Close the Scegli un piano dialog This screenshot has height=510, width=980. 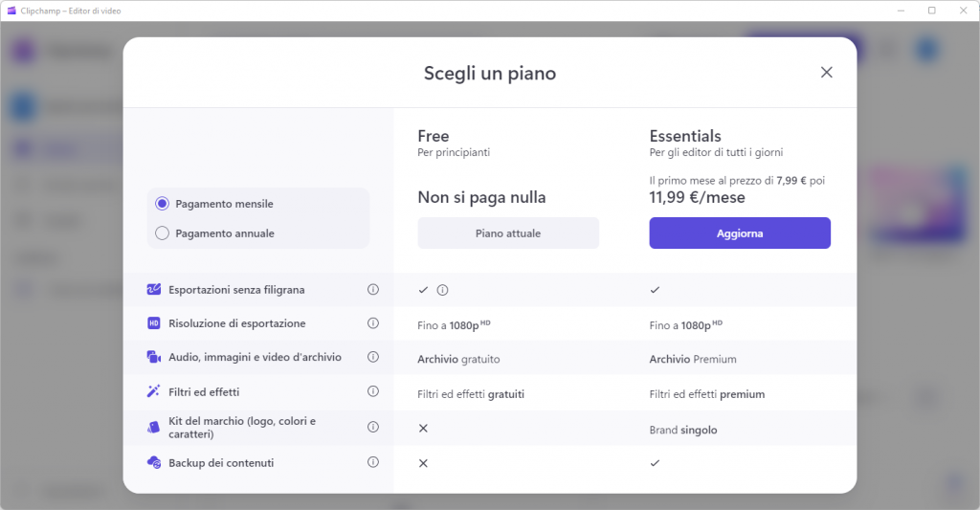coord(826,73)
